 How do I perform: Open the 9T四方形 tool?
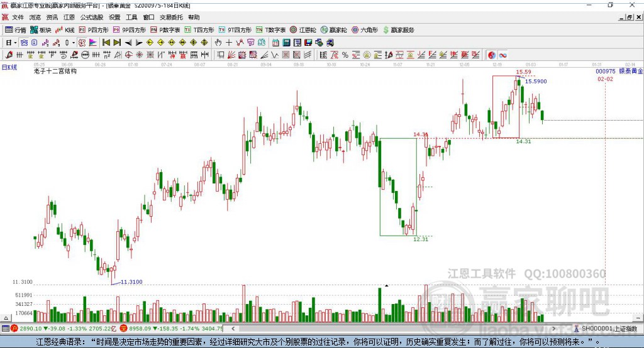click(x=235, y=30)
